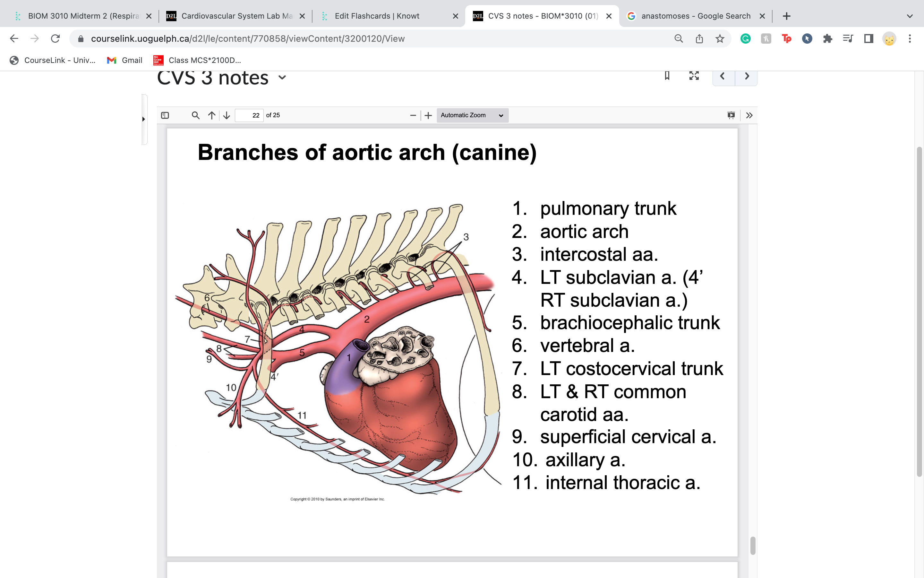Expand the tab search chevron

910,16
